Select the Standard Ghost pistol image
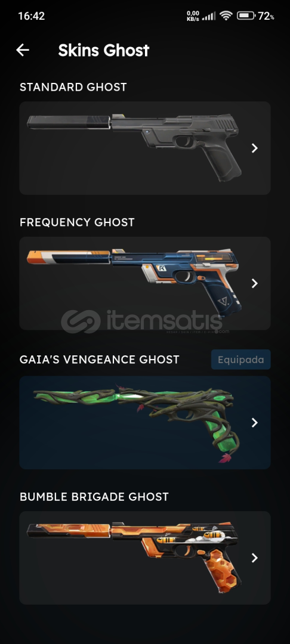The height and width of the screenshot is (644, 290). pos(134,147)
